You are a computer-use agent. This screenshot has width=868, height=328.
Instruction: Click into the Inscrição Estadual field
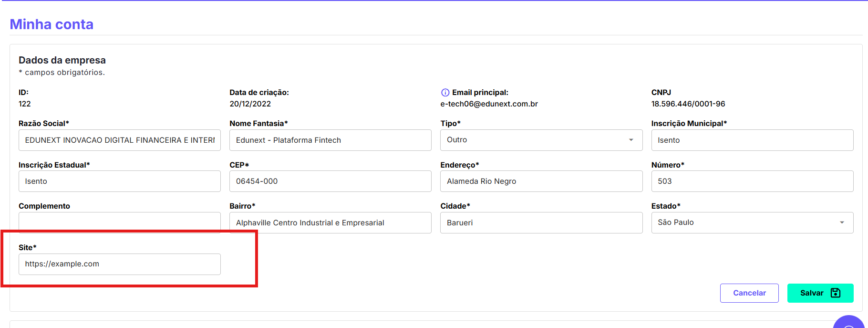pos(120,181)
